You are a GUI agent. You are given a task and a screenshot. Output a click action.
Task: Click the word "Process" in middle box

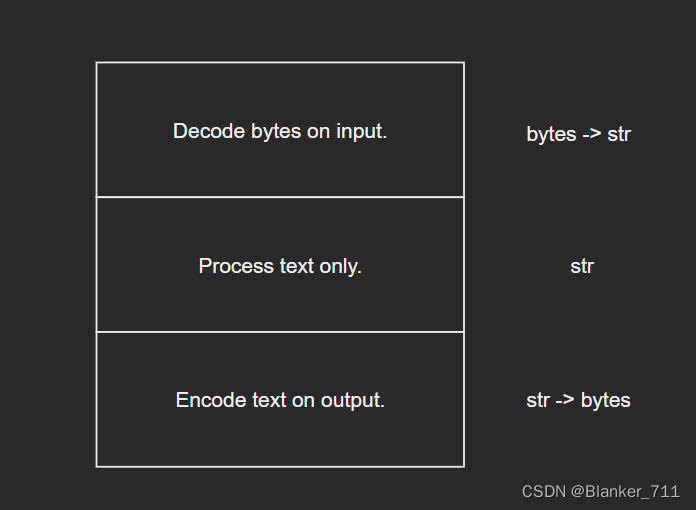236,266
